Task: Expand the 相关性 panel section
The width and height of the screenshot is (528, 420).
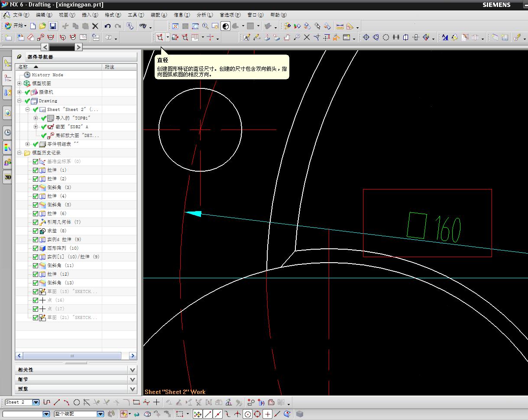Action: [x=133, y=370]
